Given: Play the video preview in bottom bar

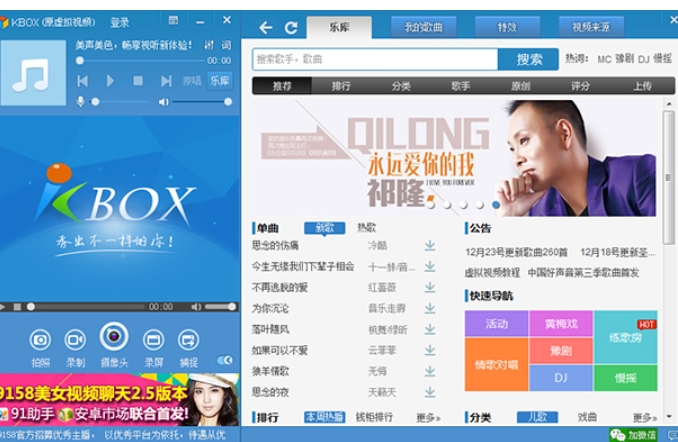Looking at the screenshot, I should coord(2,307).
